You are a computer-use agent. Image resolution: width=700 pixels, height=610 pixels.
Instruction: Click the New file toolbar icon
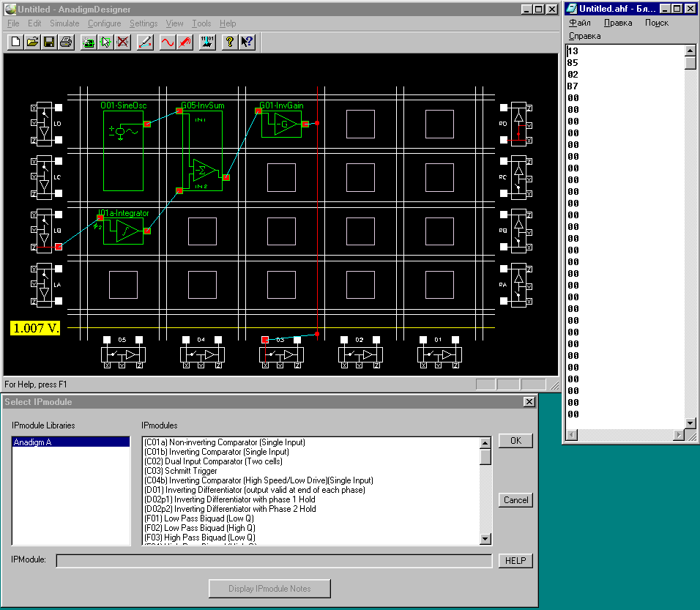pyautogui.click(x=15, y=42)
